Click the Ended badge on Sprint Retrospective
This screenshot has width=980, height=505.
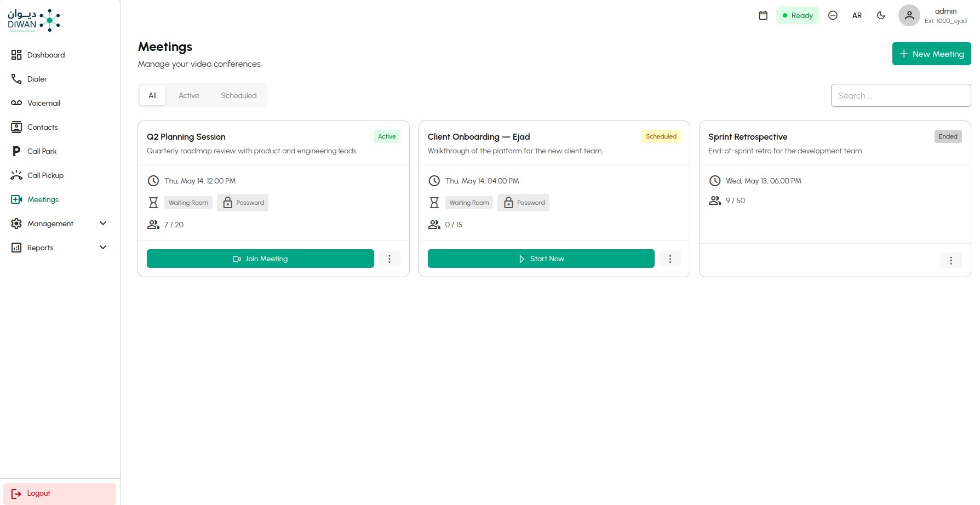[x=948, y=136]
